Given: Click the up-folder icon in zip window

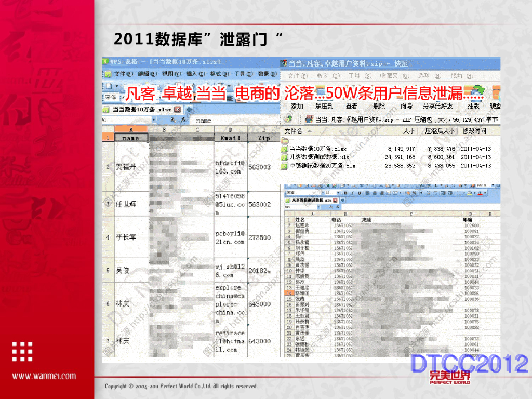Looking at the screenshot, I should (289, 119).
